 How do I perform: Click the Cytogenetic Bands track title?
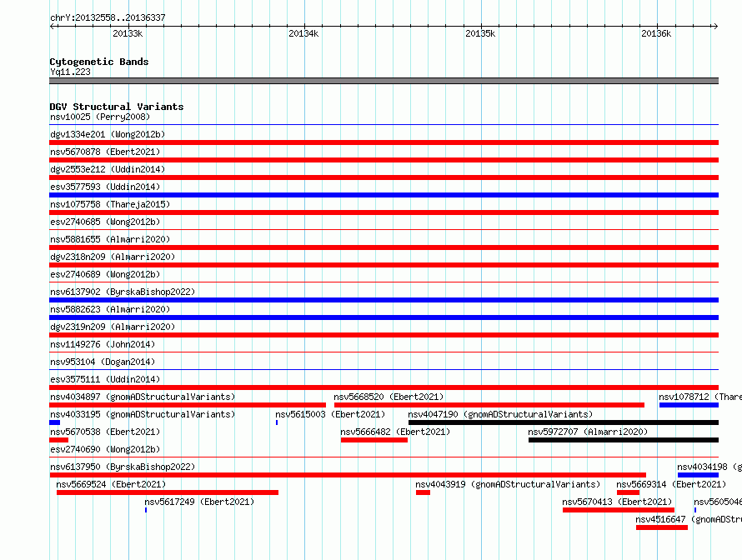pyautogui.click(x=99, y=62)
